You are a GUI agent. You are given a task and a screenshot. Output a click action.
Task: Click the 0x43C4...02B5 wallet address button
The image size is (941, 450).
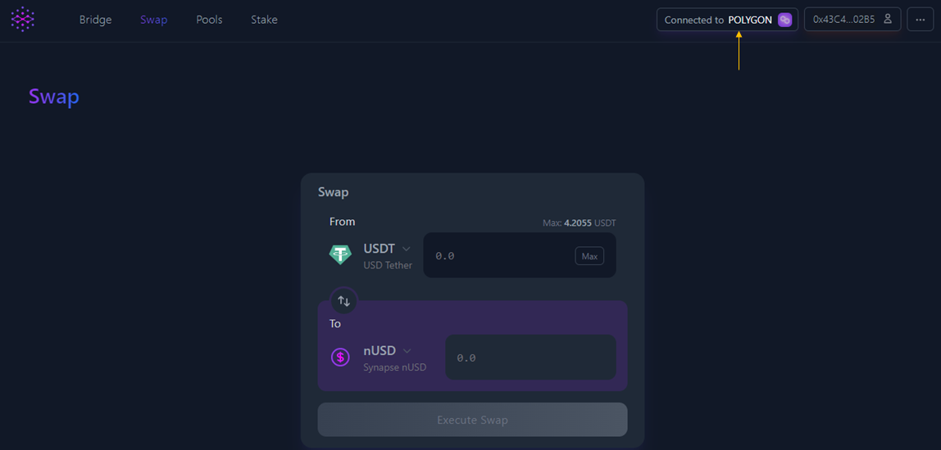[843, 20]
